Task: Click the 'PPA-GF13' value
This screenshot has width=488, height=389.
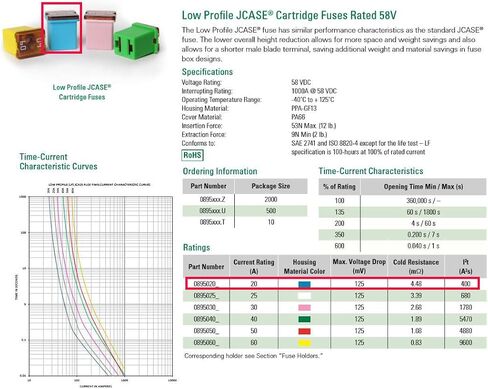Action: [x=304, y=108]
